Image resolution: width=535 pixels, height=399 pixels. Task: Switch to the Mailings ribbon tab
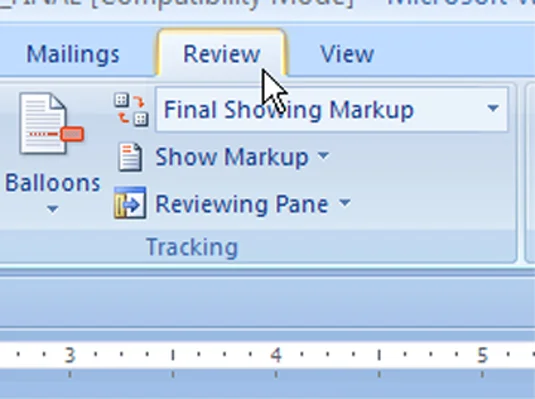[73, 54]
